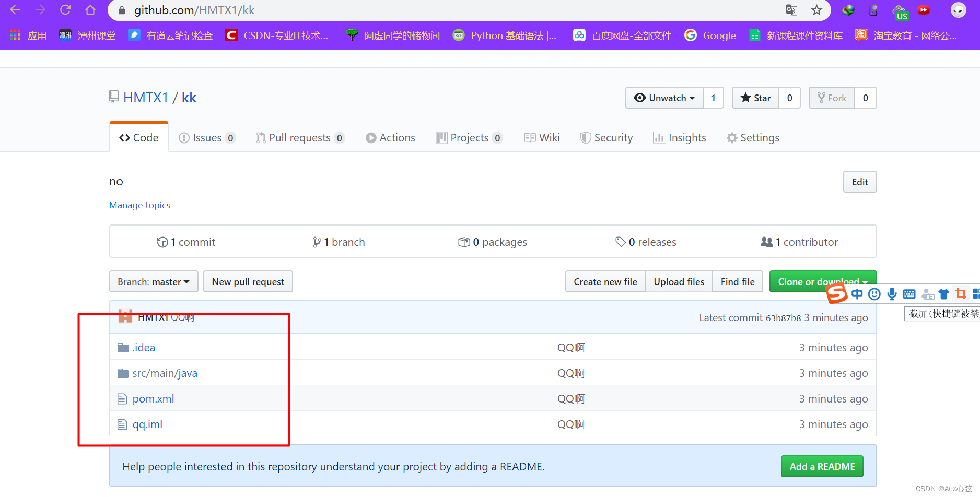Image resolution: width=980 pixels, height=497 pixels.
Task: Open Sogou emoji picker icon
Action: pos(874,294)
